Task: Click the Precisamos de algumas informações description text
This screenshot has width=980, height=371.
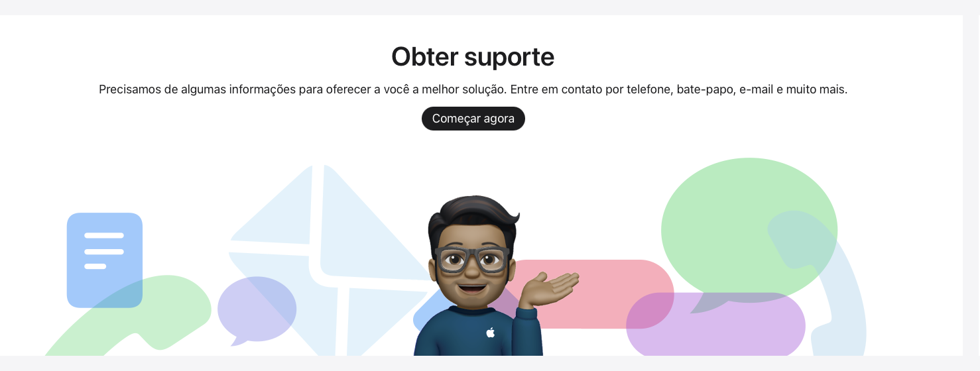Action: [x=473, y=89]
